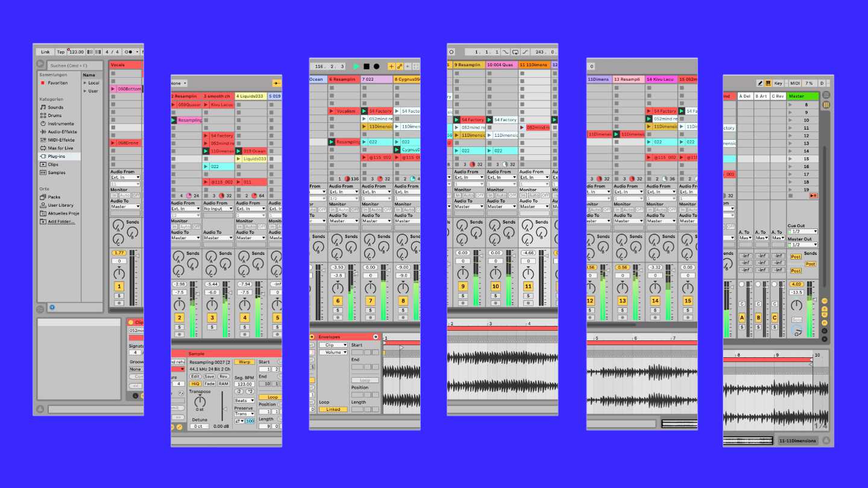Open the Cue Out dropdown

point(802,231)
